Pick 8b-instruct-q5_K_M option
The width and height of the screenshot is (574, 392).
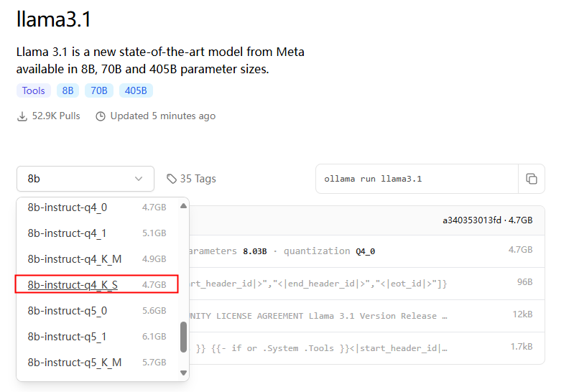[97, 362]
